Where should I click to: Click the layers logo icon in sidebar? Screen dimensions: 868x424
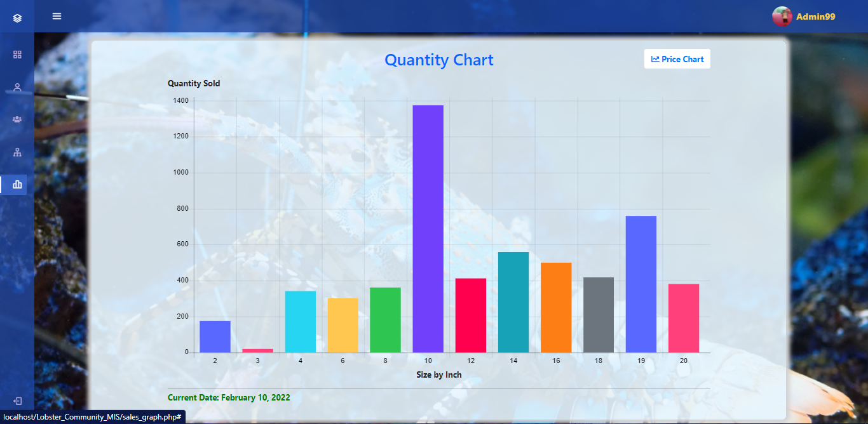click(17, 18)
